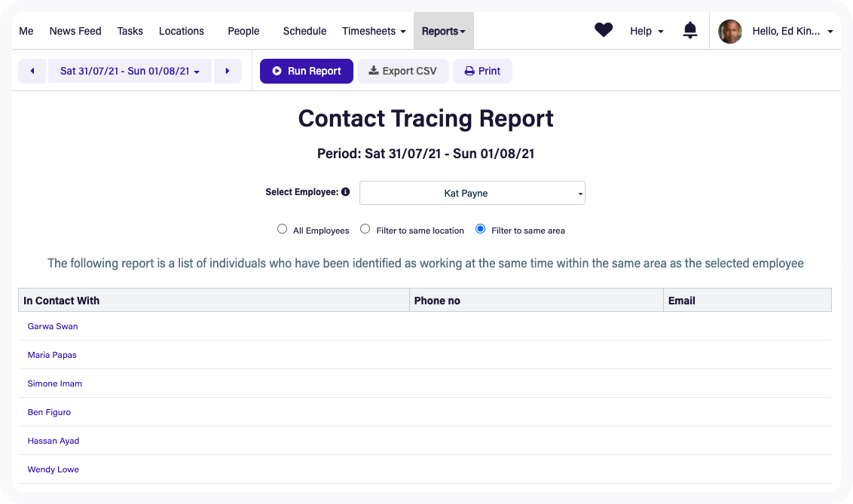Open the date range period selector
Viewport: 853px width, 504px height.
coord(129,70)
